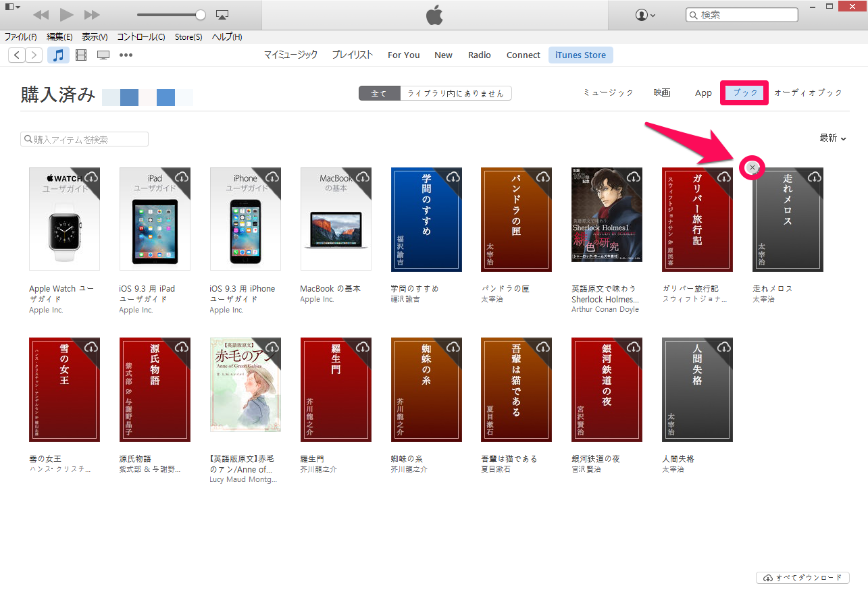Open the ファイル(F) menu
Screen dimensions: 868x592
pyautogui.click(x=20, y=37)
